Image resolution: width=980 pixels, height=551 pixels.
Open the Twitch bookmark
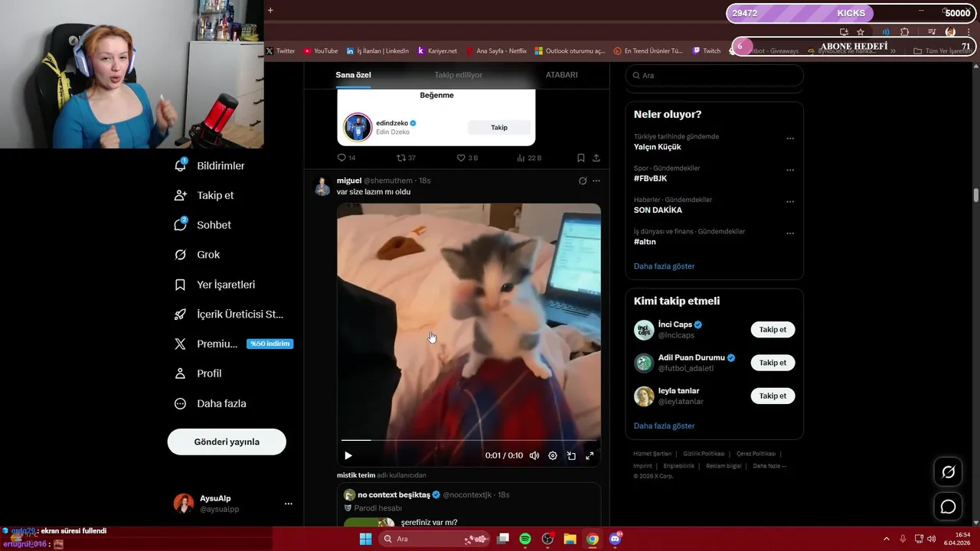[707, 51]
